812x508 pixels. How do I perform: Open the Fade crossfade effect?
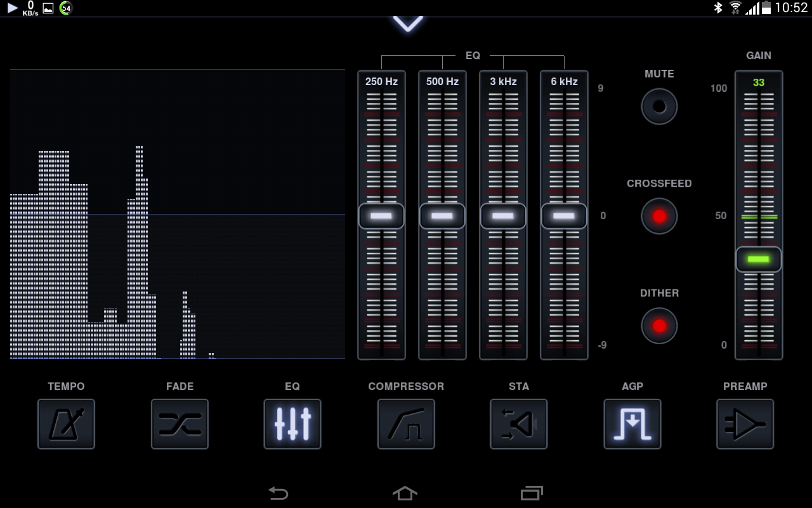point(180,424)
